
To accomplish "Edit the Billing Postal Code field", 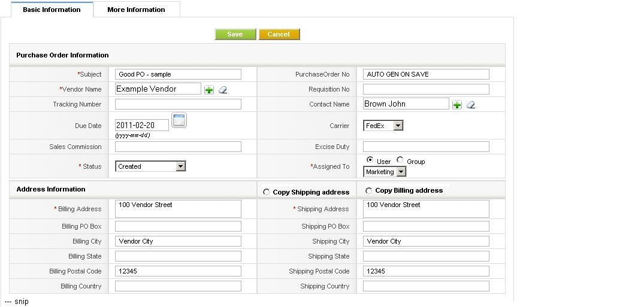I will coord(179,271).
